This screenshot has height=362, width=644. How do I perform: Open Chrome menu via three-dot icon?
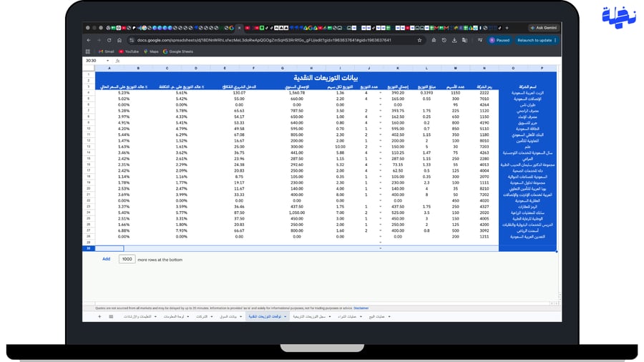[555, 40]
